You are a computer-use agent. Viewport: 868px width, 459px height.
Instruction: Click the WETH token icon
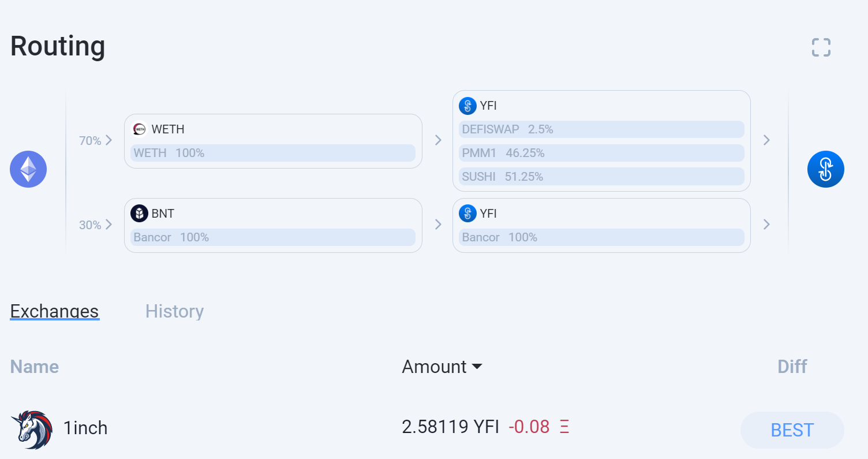139,129
